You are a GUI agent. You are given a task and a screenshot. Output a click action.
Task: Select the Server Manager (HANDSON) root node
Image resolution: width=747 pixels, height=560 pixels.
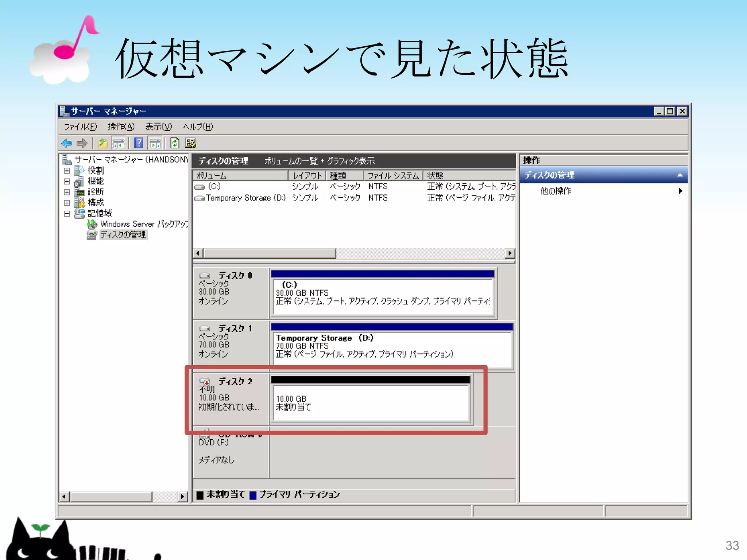(131, 160)
